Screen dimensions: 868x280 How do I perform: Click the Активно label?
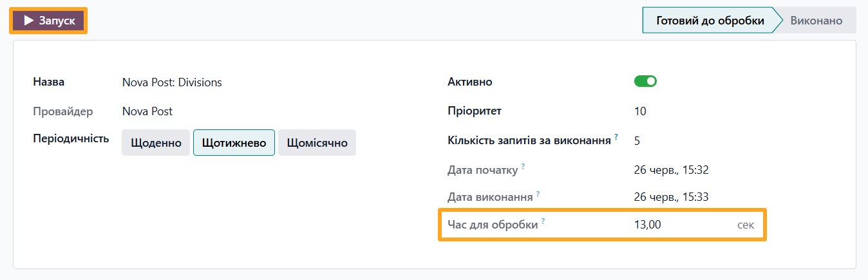click(470, 82)
